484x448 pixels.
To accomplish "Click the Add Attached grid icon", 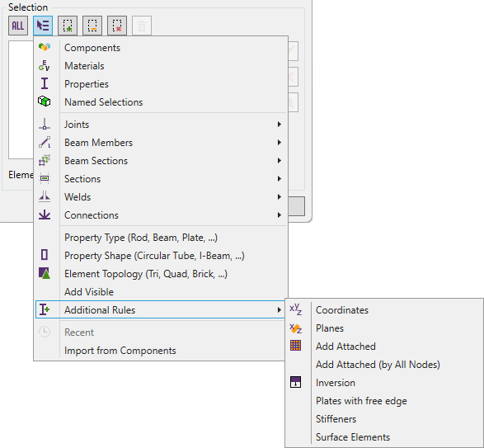I will point(296,346).
